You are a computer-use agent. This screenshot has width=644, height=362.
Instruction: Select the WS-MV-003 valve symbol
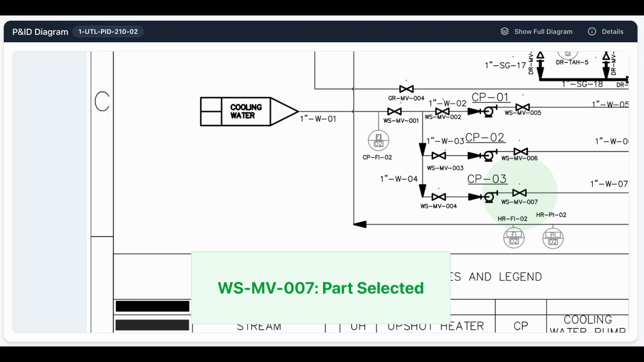coord(439,156)
